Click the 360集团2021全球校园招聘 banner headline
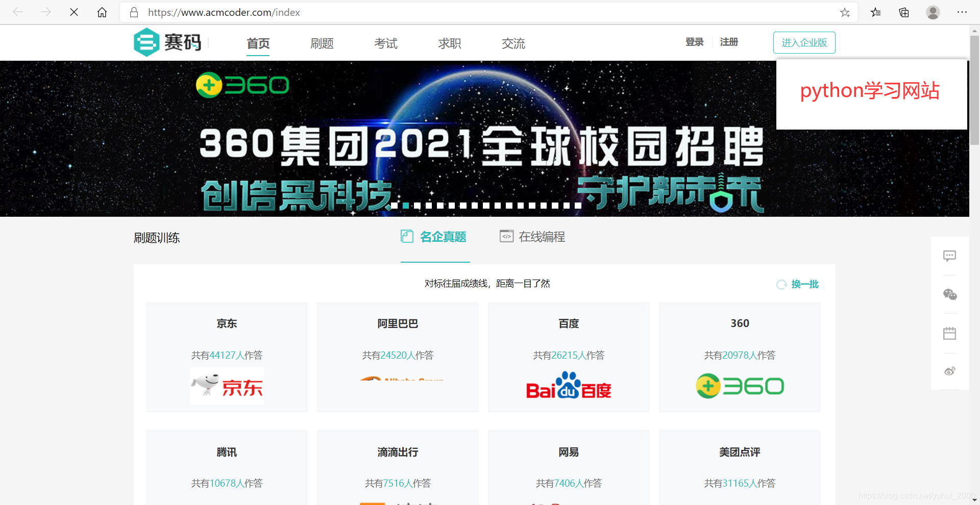This screenshot has width=980, height=505. coord(481,146)
